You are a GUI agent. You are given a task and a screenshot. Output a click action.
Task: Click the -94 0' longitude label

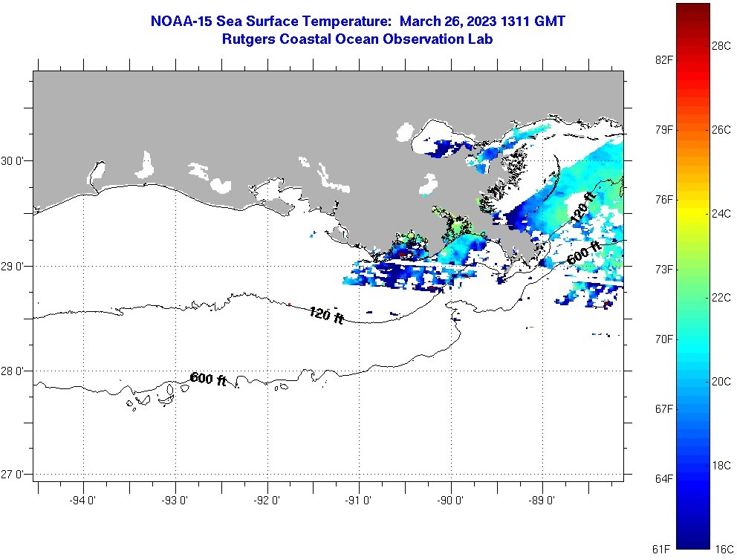tap(82, 501)
